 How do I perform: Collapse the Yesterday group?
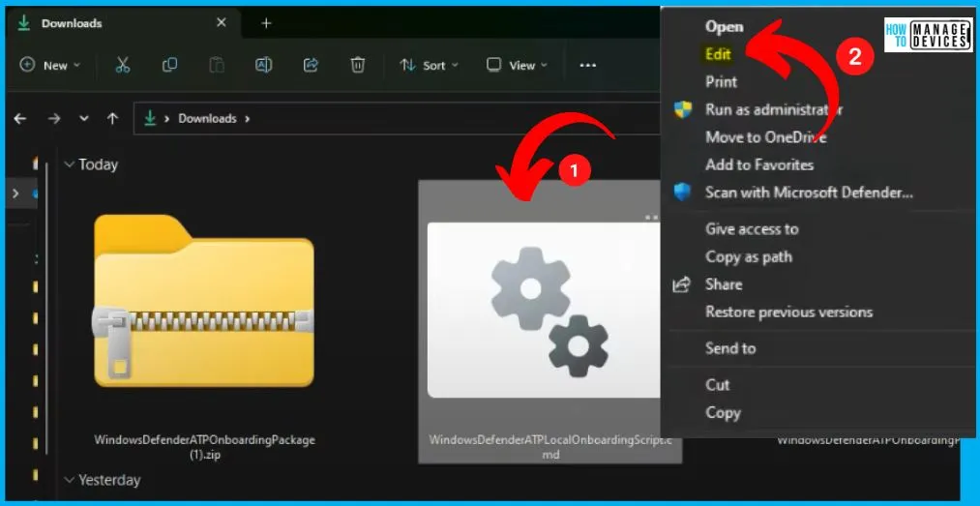point(69,480)
